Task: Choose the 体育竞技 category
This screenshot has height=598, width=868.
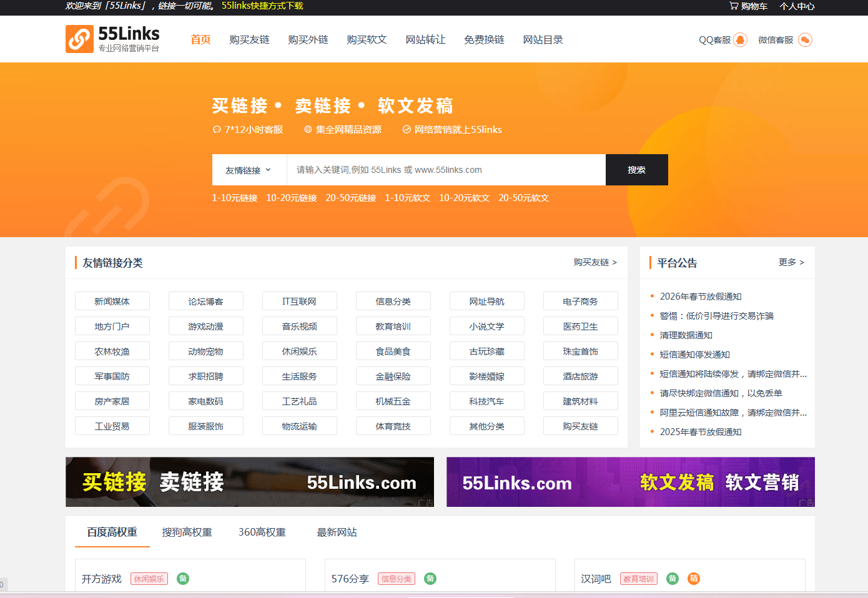Action: tap(393, 426)
